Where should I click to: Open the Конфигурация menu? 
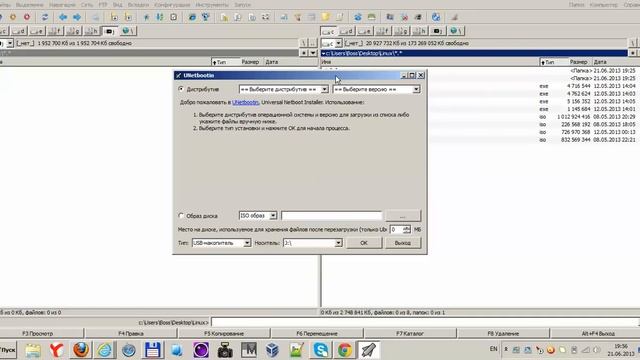tap(172, 5)
